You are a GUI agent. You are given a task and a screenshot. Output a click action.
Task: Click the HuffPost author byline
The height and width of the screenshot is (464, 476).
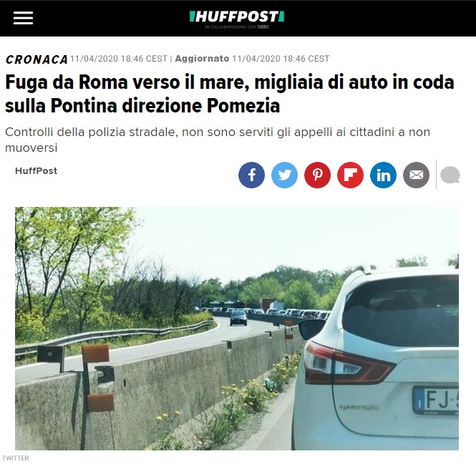click(x=36, y=171)
